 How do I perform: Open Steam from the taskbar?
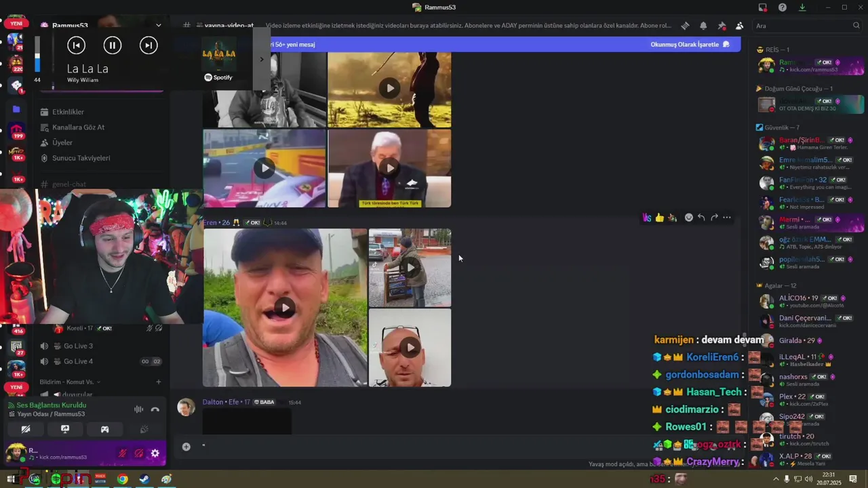coord(144,479)
